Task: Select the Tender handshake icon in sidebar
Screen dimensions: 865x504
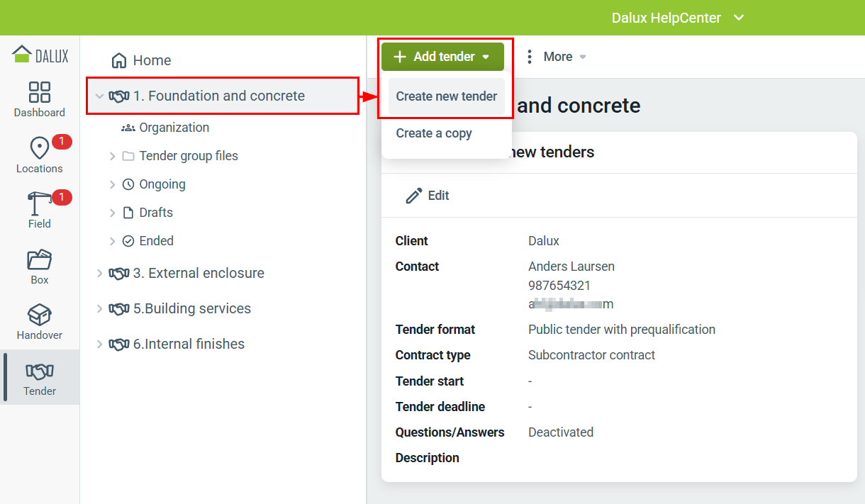Action: [40, 371]
